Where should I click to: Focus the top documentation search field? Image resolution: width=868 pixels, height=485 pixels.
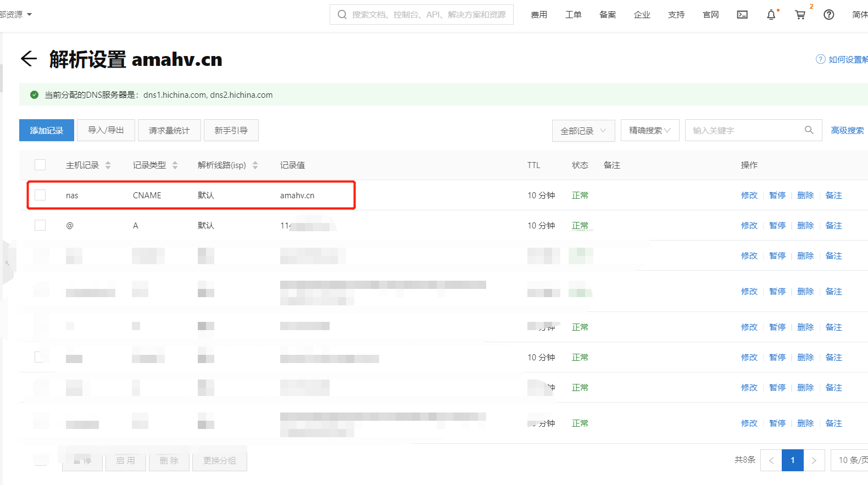421,14
